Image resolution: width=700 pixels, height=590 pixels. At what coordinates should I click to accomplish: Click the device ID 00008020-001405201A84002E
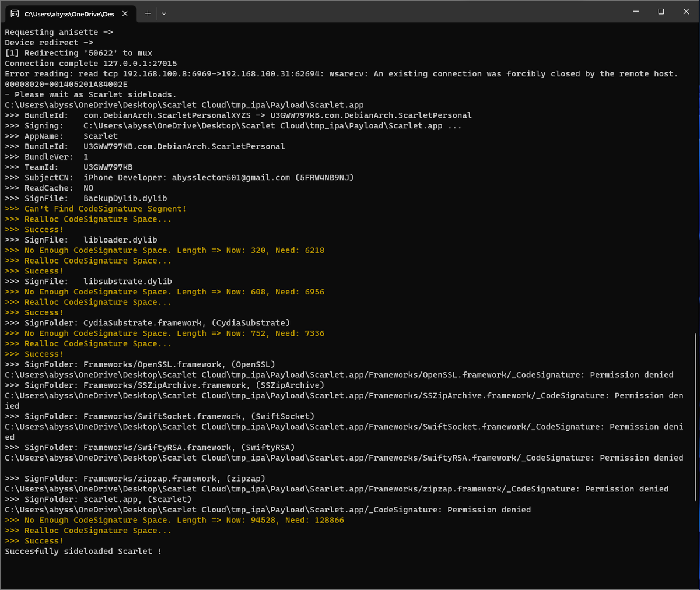point(66,84)
